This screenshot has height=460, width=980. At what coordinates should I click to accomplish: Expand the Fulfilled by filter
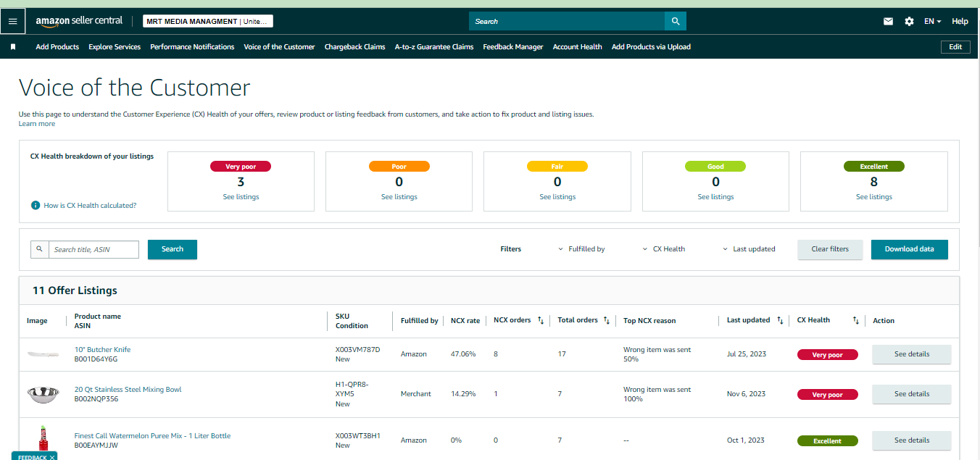click(581, 249)
